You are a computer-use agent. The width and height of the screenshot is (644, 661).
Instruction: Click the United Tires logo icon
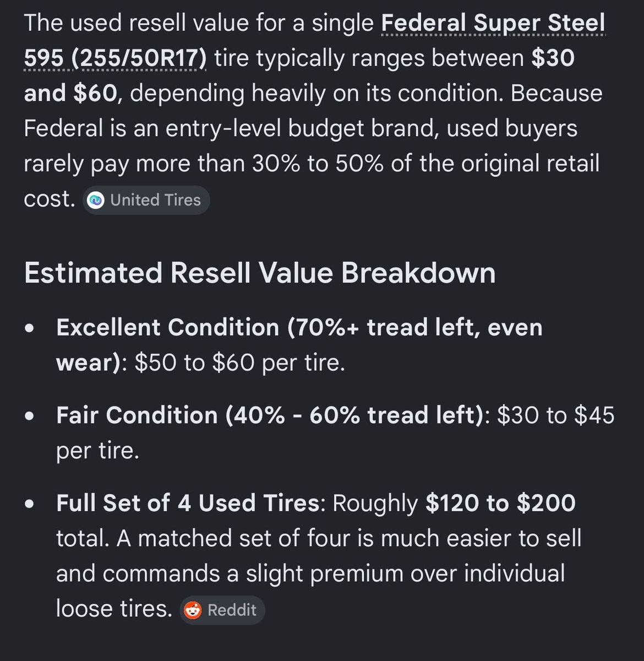(x=96, y=201)
